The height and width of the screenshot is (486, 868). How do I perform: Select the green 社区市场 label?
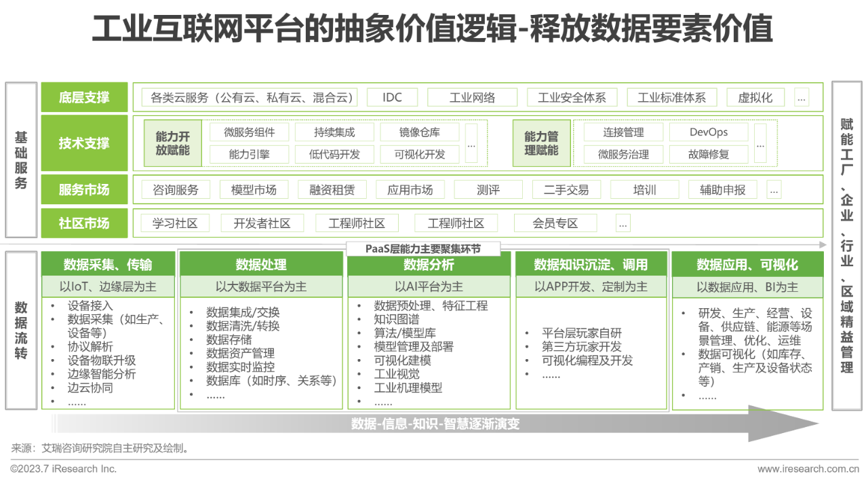click(84, 223)
